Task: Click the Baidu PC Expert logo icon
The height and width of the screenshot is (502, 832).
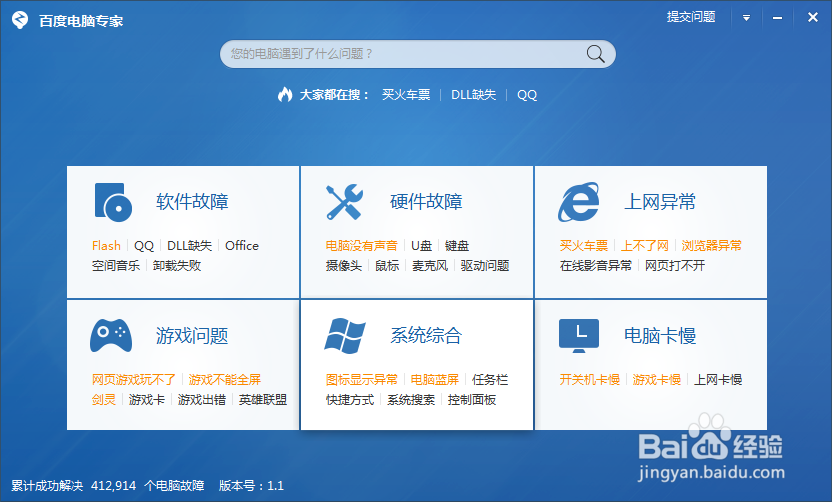Action: (20, 20)
